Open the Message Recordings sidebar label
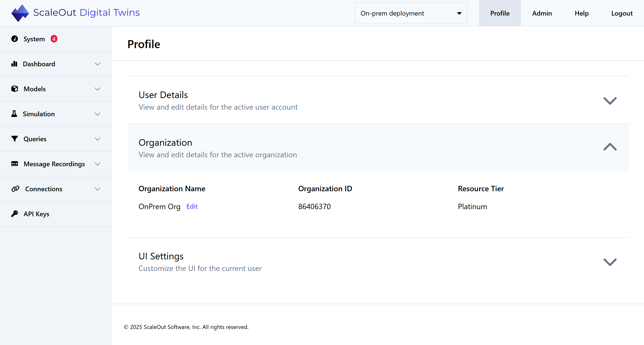644x345 pixels. click(x=54, y=164)
